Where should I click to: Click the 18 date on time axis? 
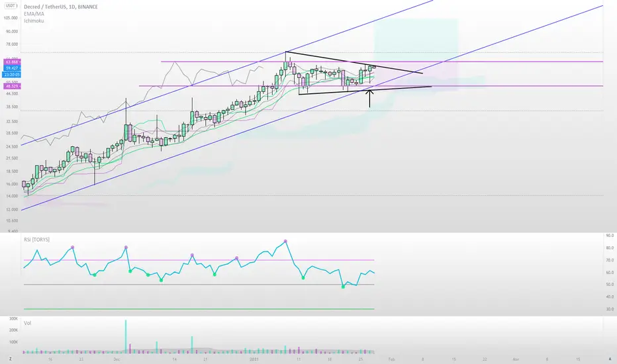pos(330,359)
